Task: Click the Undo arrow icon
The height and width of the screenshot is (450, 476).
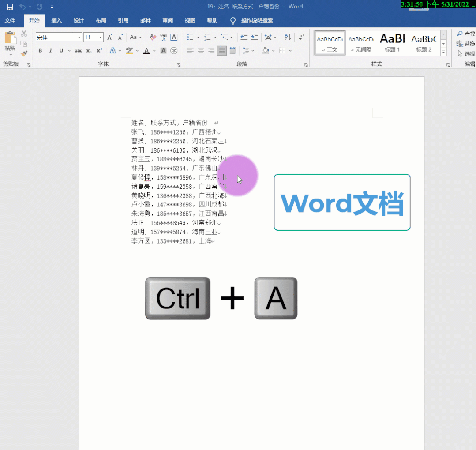Action: (22, 7)
